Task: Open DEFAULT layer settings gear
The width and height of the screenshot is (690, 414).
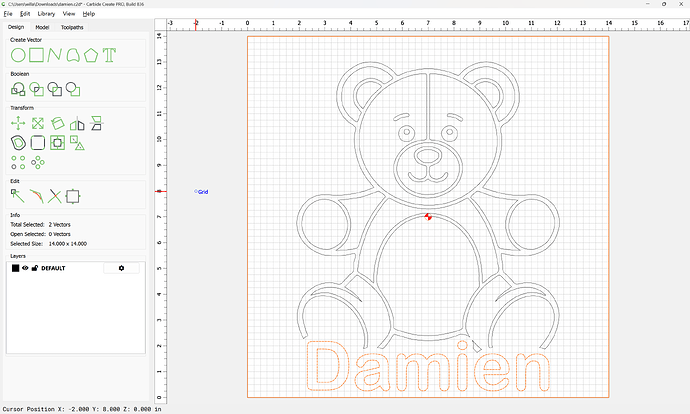Action: (121, 268)
